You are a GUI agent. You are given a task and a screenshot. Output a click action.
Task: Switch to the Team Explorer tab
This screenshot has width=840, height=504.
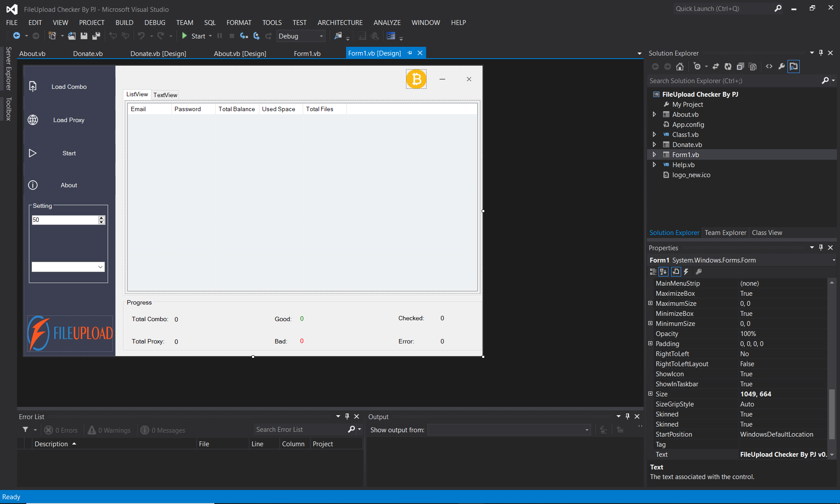(725, 232)
